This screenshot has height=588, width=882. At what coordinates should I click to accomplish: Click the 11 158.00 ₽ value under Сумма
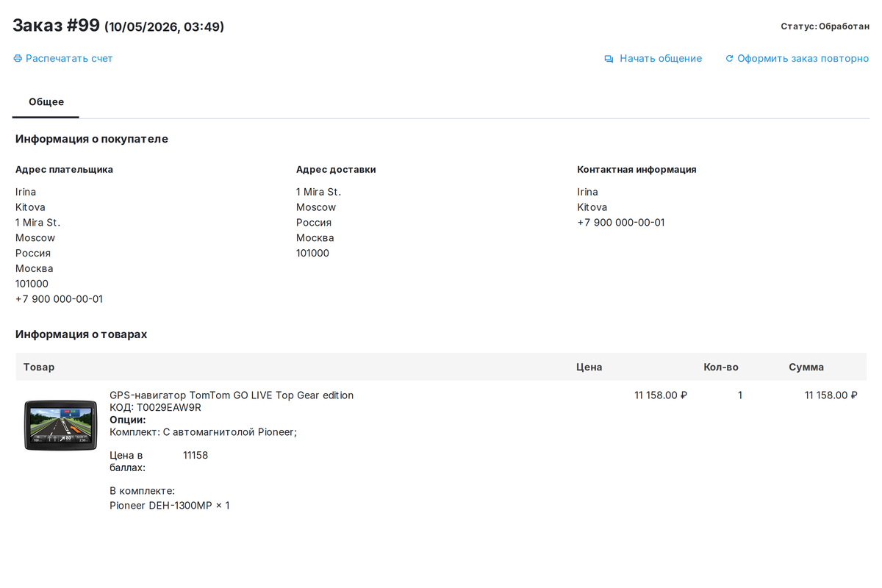[x=831, y=395]
